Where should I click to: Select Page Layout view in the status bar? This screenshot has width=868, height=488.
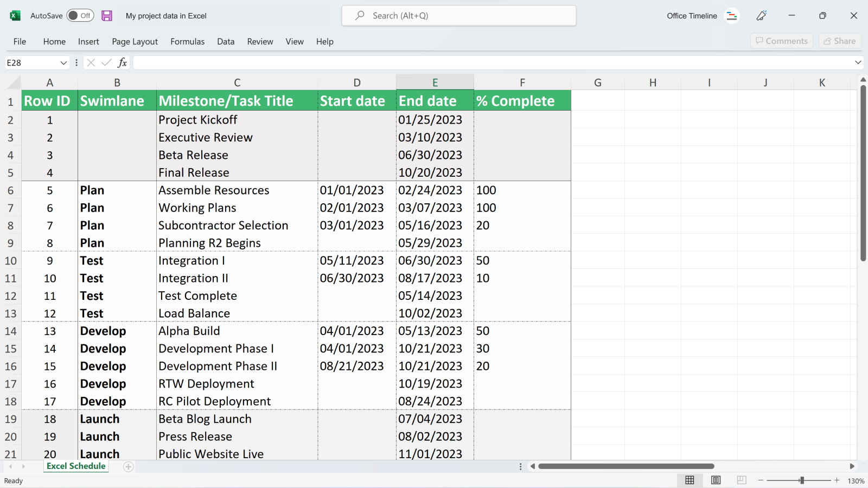click(x=716, y=480)
